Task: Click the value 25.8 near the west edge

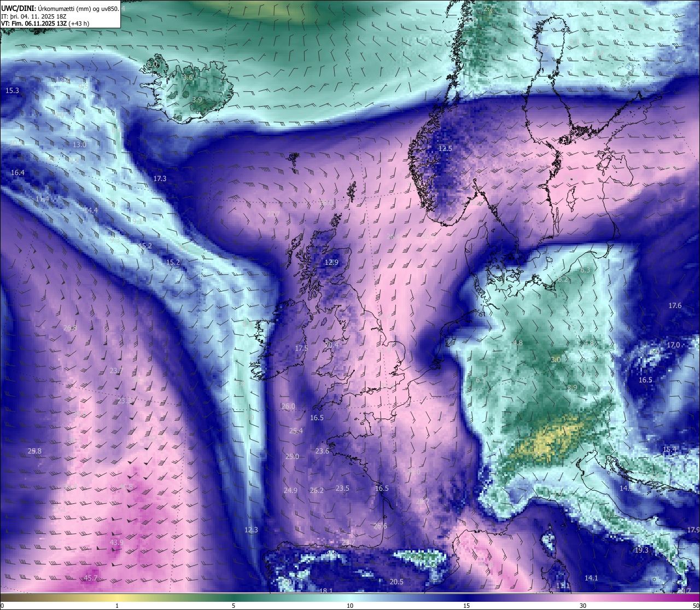Action: pyautogui.click(x=34, y=451)
